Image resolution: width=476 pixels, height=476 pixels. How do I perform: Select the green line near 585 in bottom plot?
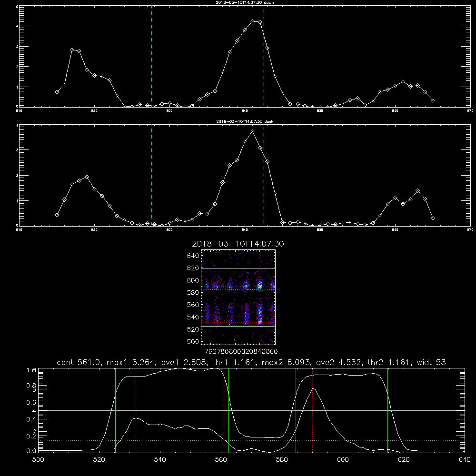pyautogui.click(x=296, y=411)
